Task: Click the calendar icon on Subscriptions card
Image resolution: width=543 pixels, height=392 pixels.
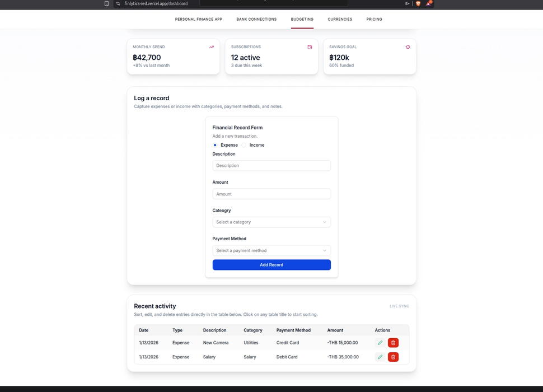Action: [310, 46]
